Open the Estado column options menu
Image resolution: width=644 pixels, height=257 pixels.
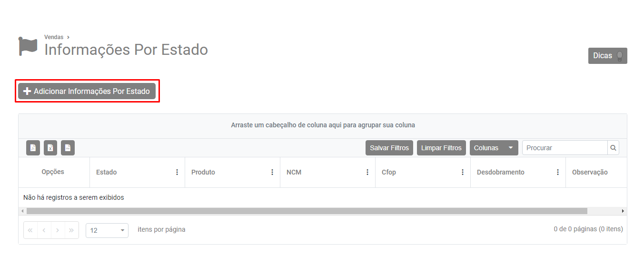point(177,172)
